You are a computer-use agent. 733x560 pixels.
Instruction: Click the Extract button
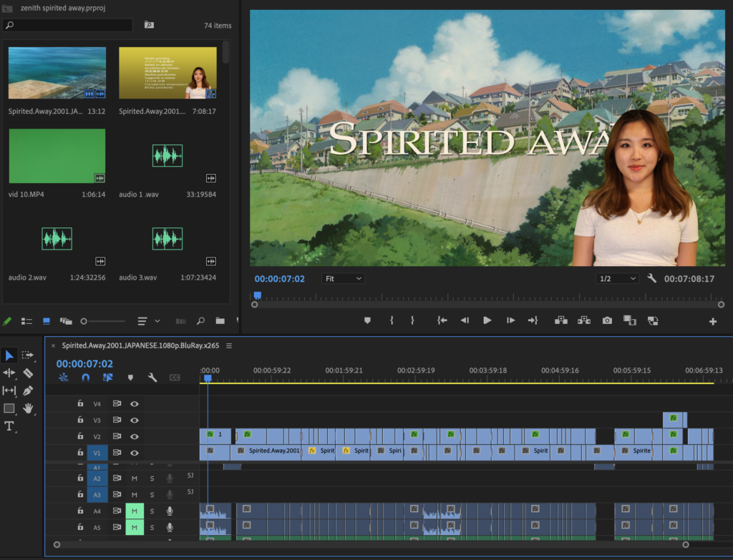584,320
